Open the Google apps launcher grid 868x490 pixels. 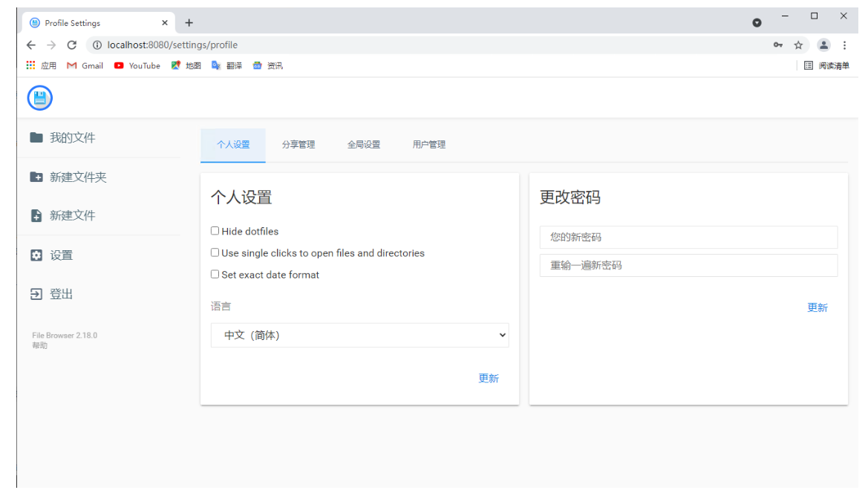click(x=30, y=65)
